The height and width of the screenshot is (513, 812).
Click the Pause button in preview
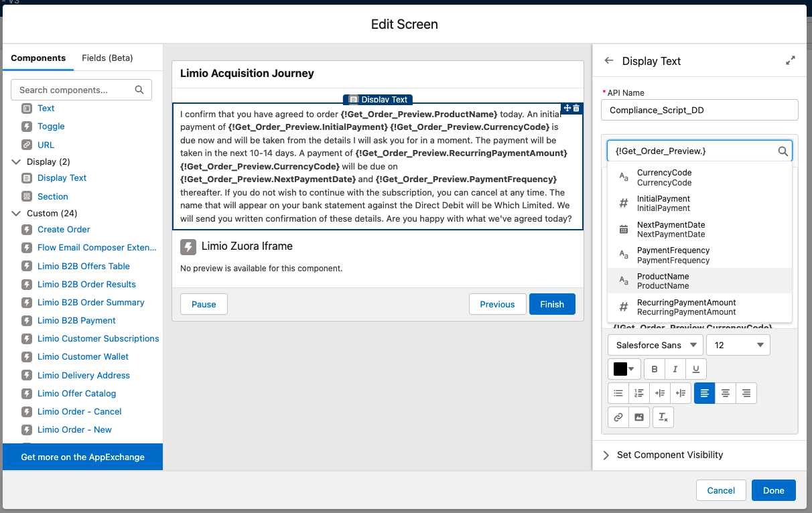coord(204,304)
